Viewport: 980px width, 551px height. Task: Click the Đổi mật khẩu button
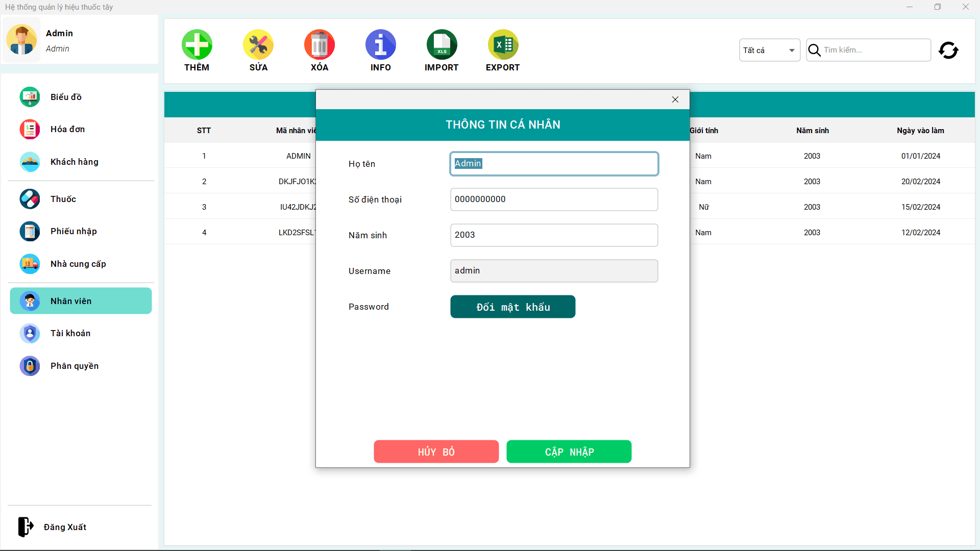click(512, 307)
